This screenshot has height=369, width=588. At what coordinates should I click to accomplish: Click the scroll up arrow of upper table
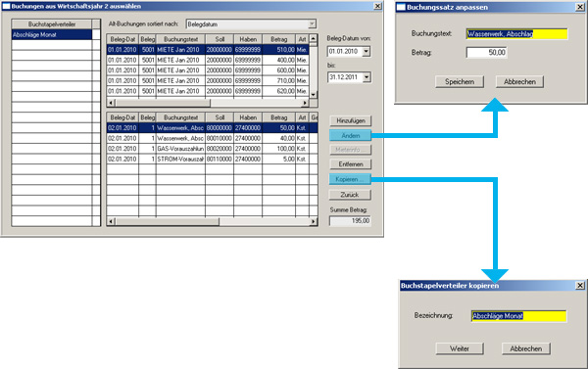pos(314,38)
